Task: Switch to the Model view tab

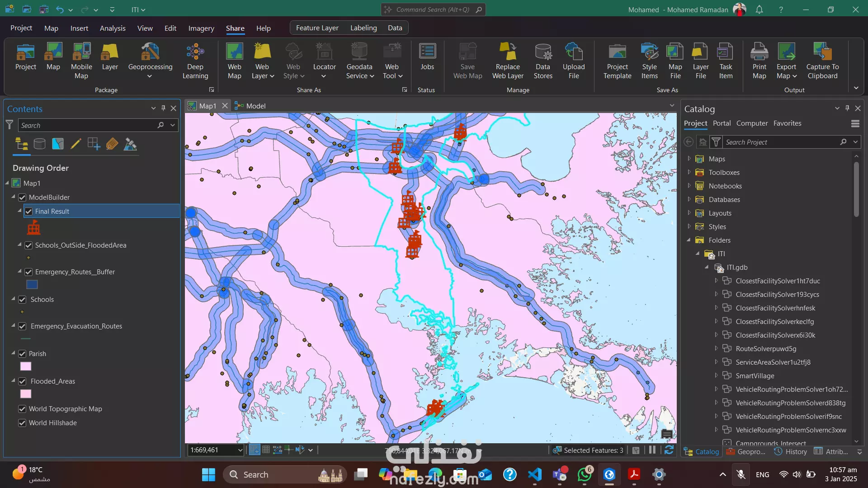Action: click(250, 106)
